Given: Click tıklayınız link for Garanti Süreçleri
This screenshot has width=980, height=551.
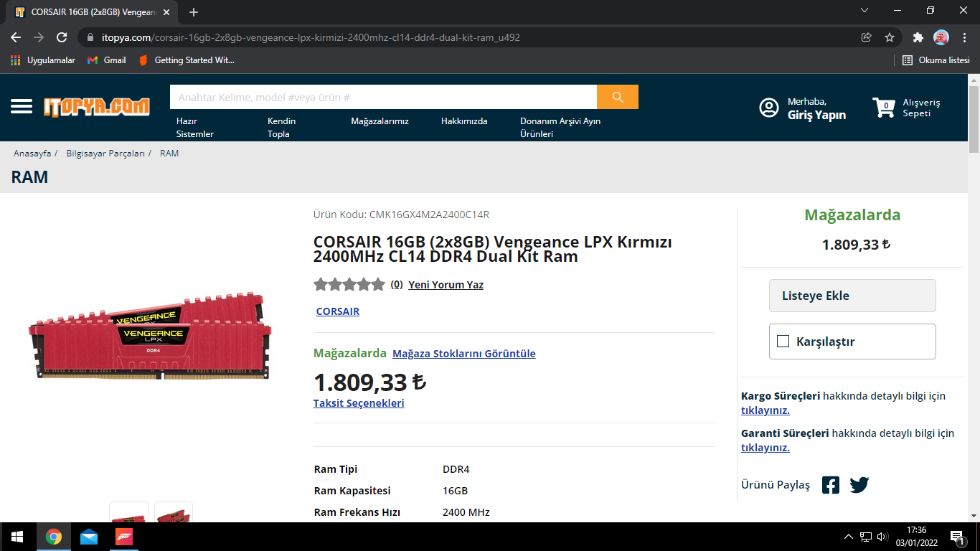Looking at the screenshot, I should (x=765, y=448).
